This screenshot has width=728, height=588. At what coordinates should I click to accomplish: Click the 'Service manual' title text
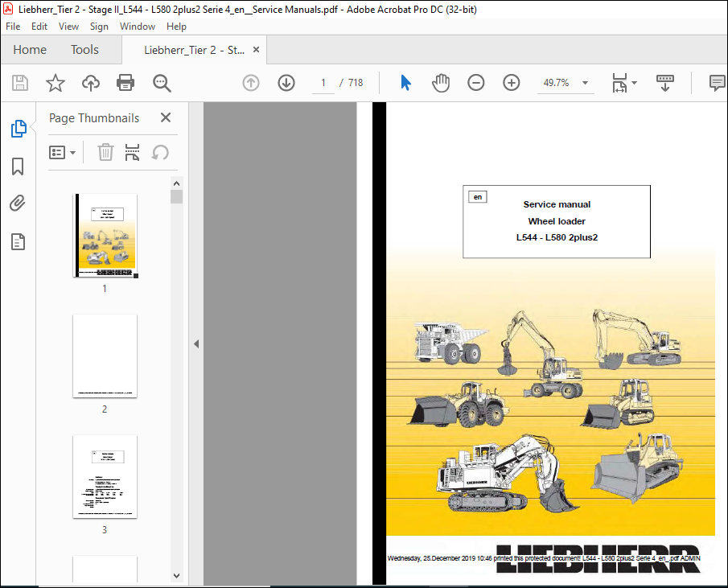click(557, 204)
